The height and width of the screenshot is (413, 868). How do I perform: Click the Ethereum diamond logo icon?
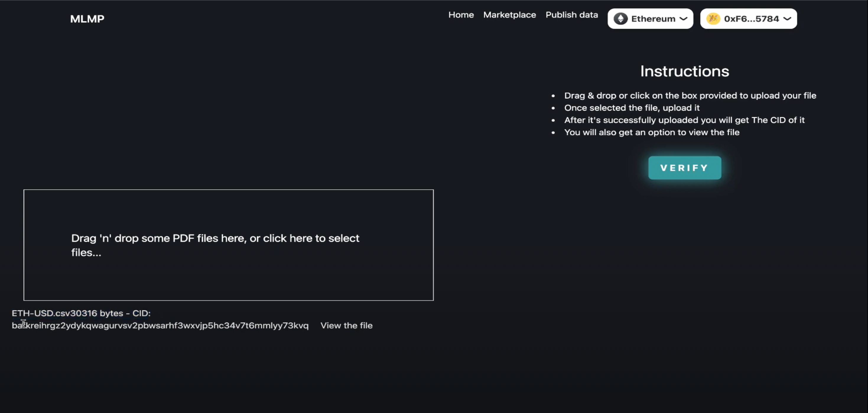click(x=620, y=19)
